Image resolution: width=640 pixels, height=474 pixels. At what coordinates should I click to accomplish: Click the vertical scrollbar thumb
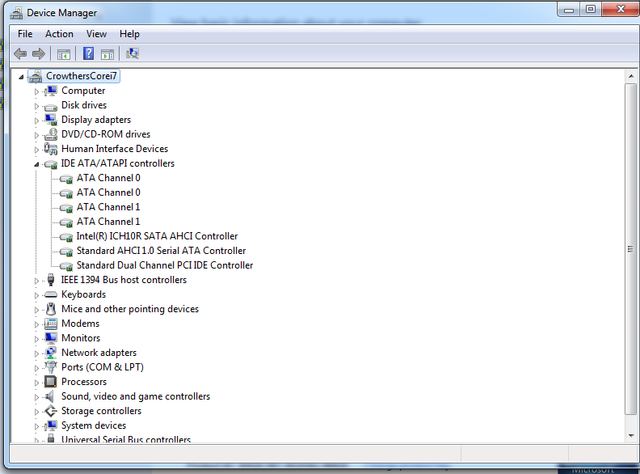(631, 249)
